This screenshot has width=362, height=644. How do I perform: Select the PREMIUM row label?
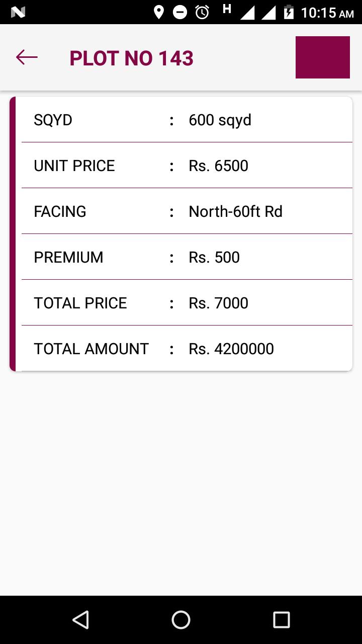68,257
